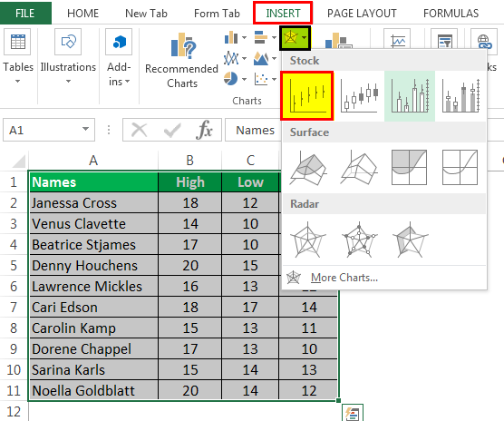Expand the Bar chart dropdown arrow
Screen dimensions: 504x421
(274, 38)
